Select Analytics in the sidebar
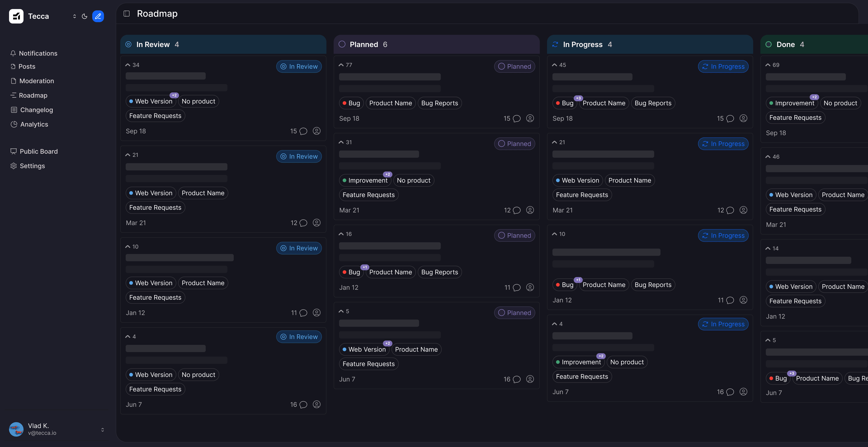Viewport: 868px width, 447px height. pos(34,124)
